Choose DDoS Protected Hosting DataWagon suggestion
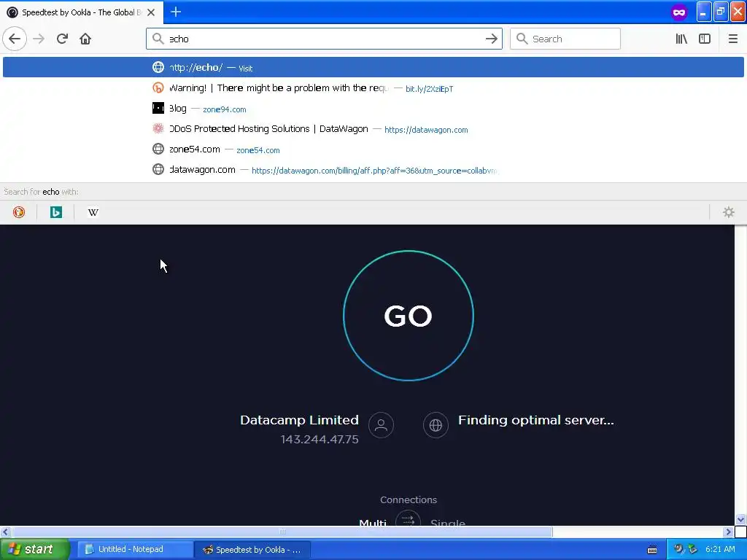Viewport: 747px width, 560px height. click(373, 129)
